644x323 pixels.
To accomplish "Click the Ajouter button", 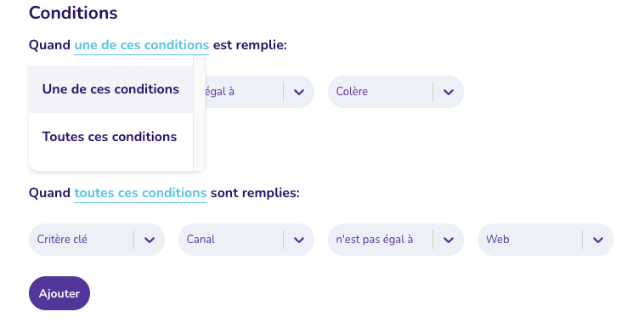I will [59, 293].
